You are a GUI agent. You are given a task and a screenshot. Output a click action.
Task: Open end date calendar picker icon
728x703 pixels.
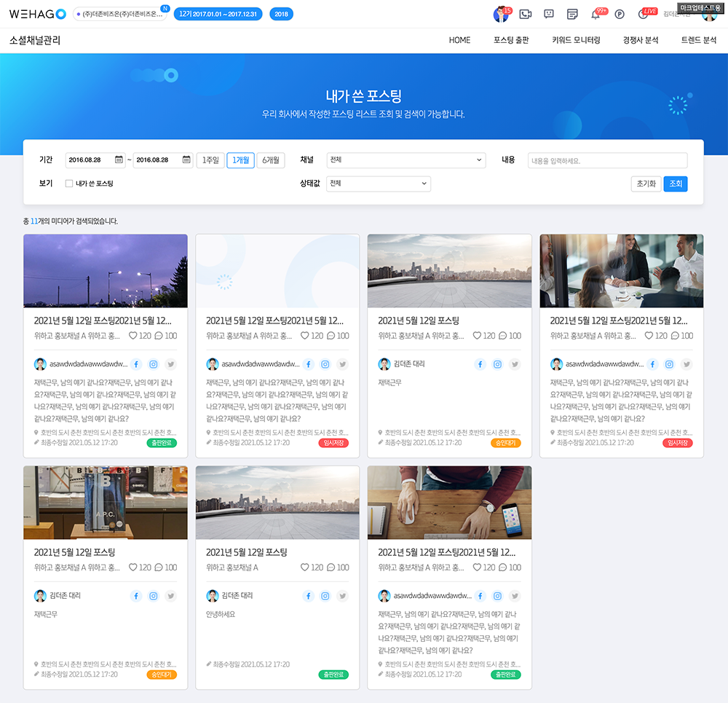coord(186,160)
